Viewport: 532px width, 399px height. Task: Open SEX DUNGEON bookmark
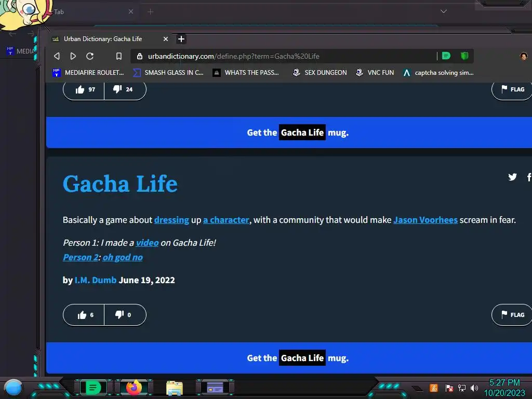pos(320,72)
